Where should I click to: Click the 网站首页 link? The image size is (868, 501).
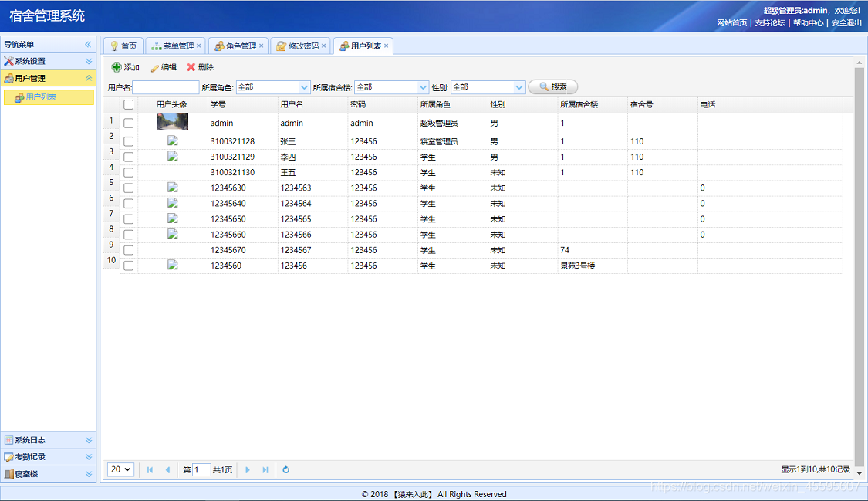[732, 22]
